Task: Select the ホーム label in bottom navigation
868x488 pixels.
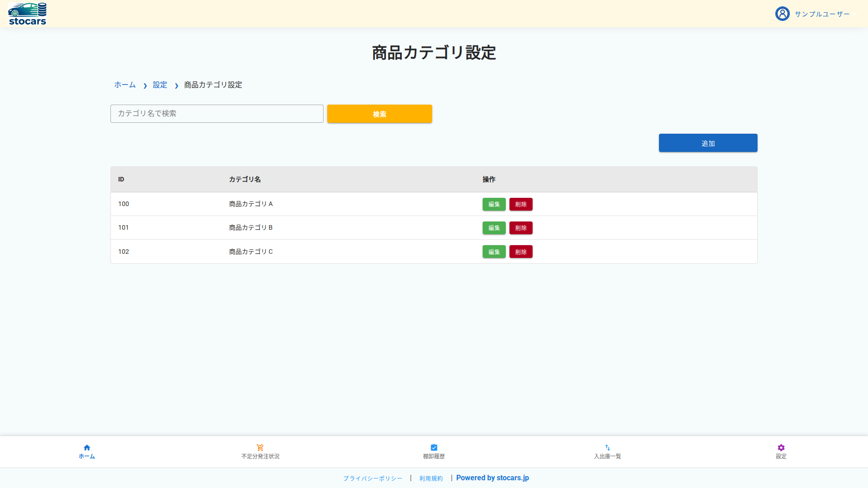Action: point(87,456)
